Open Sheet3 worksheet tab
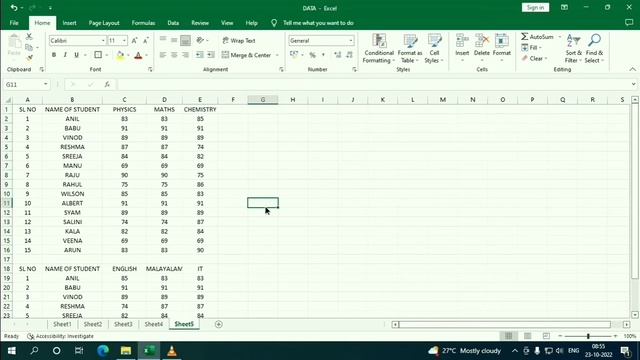The height and width of the screenshot is (360, 640). (x=123, y=324)
